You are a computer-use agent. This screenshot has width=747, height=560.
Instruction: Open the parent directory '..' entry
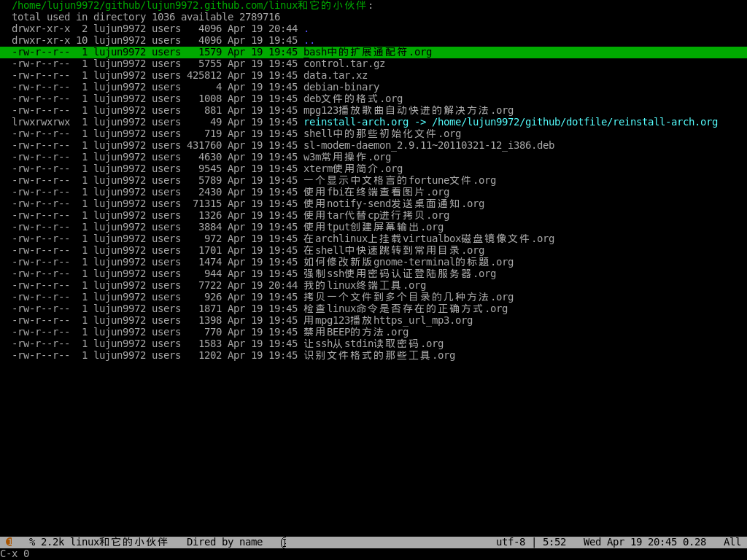coord(309,40)
